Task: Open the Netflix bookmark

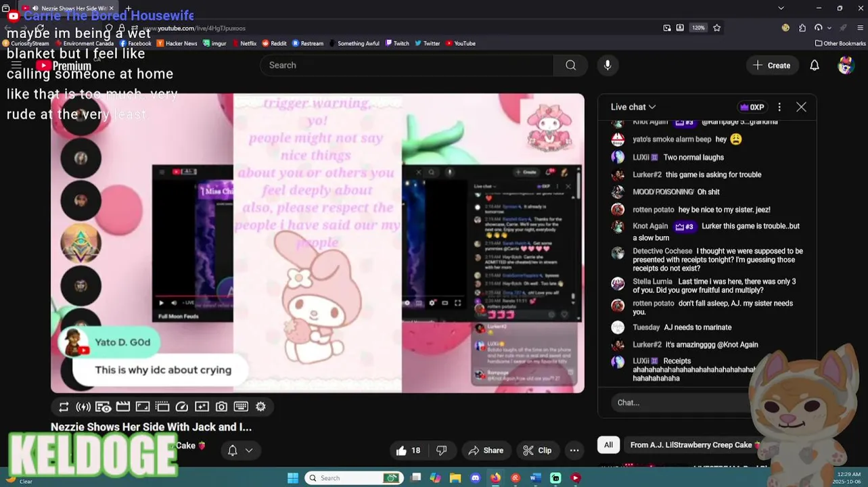Action: [244, 43]
